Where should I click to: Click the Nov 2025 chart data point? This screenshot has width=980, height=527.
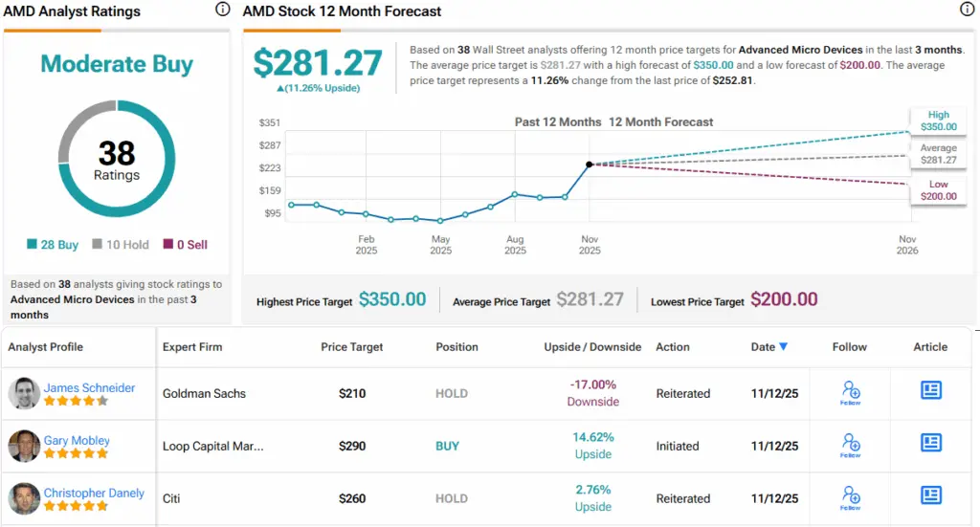pos(590,165)
